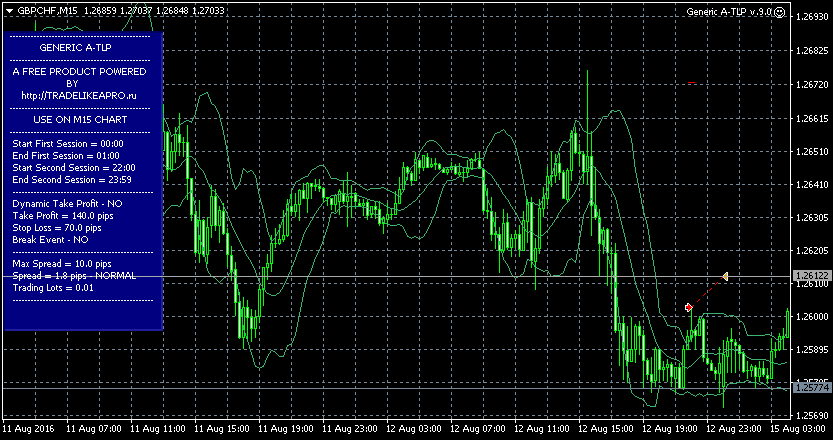833x440 pixels.
Task: Click the Dynamic Take Profit - NO line
Action: [67, 204]
